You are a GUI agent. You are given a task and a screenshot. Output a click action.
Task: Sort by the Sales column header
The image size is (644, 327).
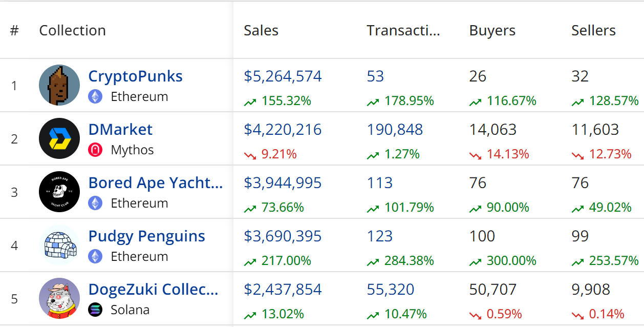coord(261,30)
